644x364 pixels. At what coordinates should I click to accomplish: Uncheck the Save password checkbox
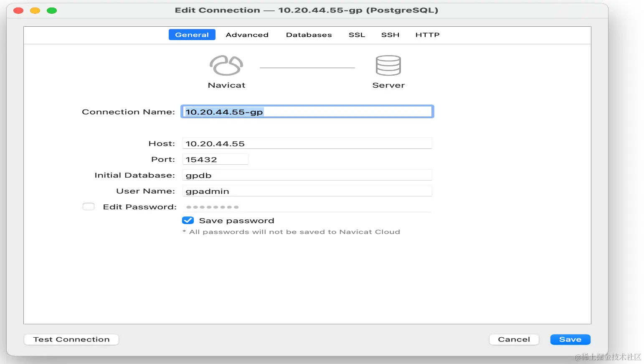[188, 220]
